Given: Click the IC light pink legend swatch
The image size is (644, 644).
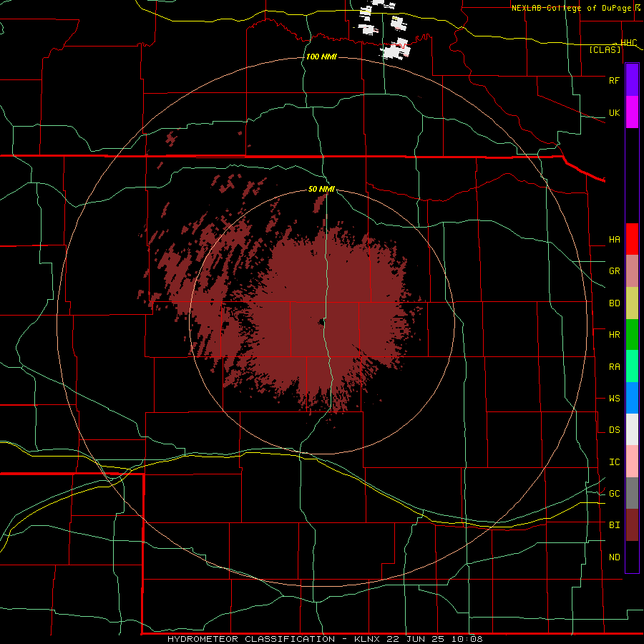Looking at the screenshot, I should pos(632,462).
